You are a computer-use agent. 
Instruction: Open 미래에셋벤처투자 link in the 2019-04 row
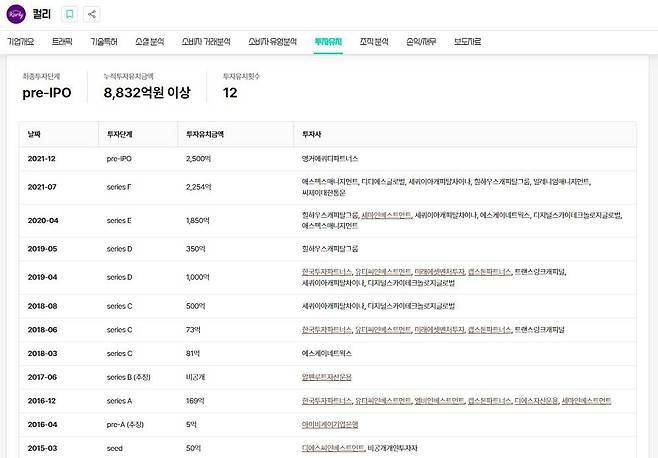click(x=439, y=272)
